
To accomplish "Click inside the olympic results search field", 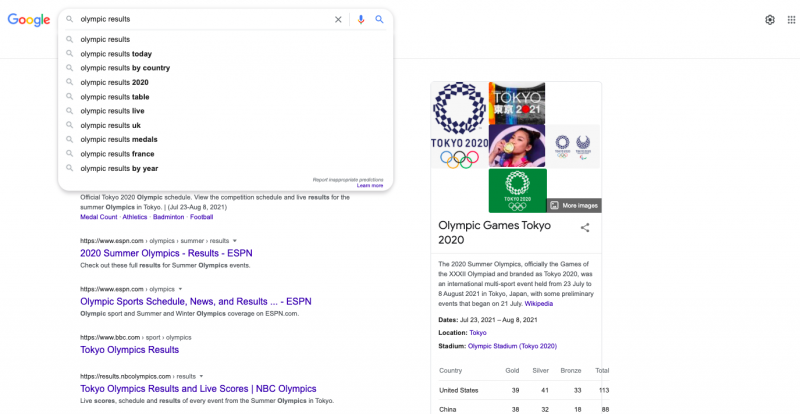I will tap(204, 19).
